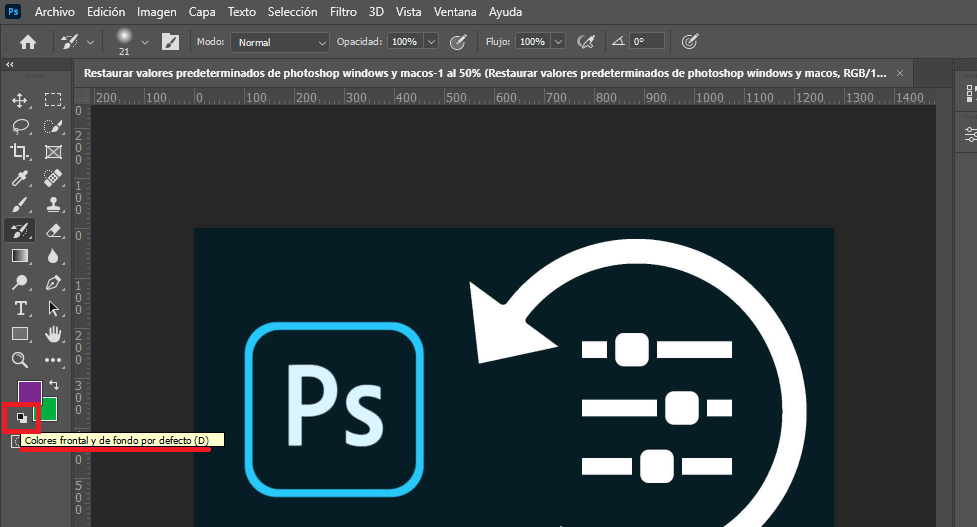Select the Zoom magnifier tool
Image resolution: width=977 pixels, height=527 pixels.
[x=20, y=360]
